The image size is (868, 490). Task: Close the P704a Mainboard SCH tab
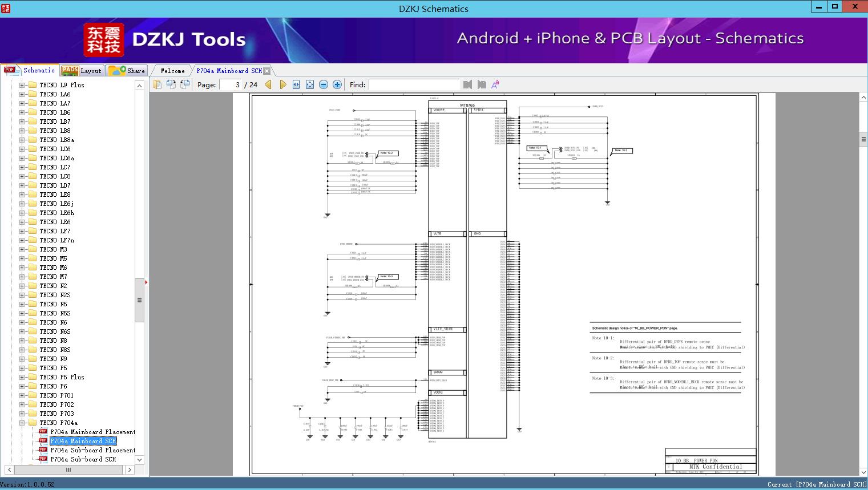267,71
